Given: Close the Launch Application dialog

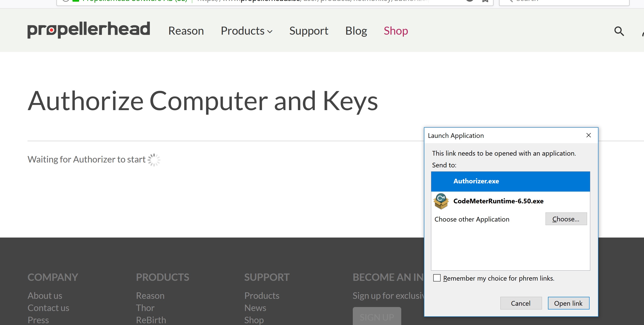Looking at the screenshot, I should tap(588, 135).
